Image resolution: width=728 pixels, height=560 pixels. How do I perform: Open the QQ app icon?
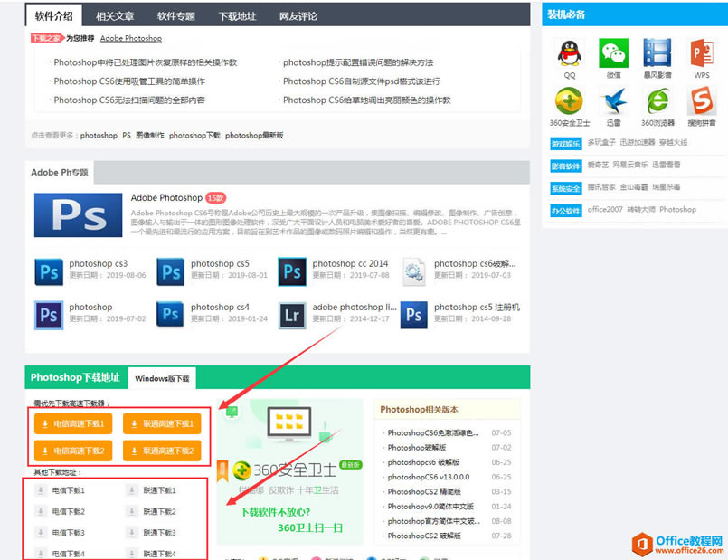(569, 53)
